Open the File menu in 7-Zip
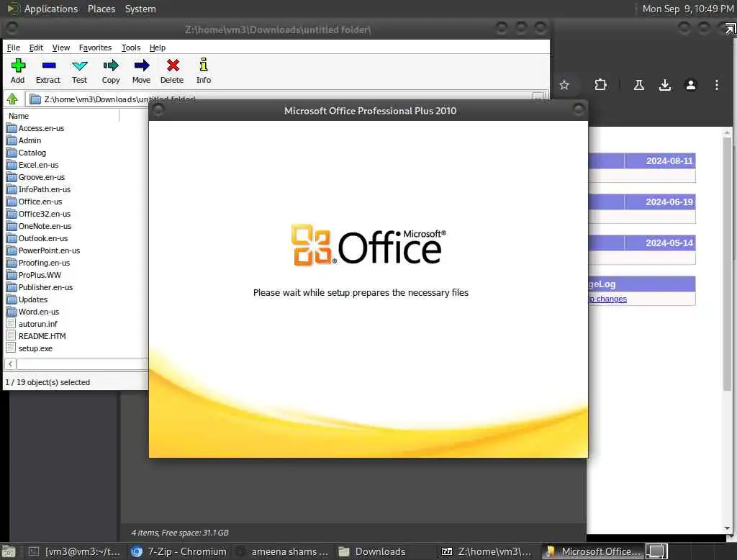 (13, 48)
